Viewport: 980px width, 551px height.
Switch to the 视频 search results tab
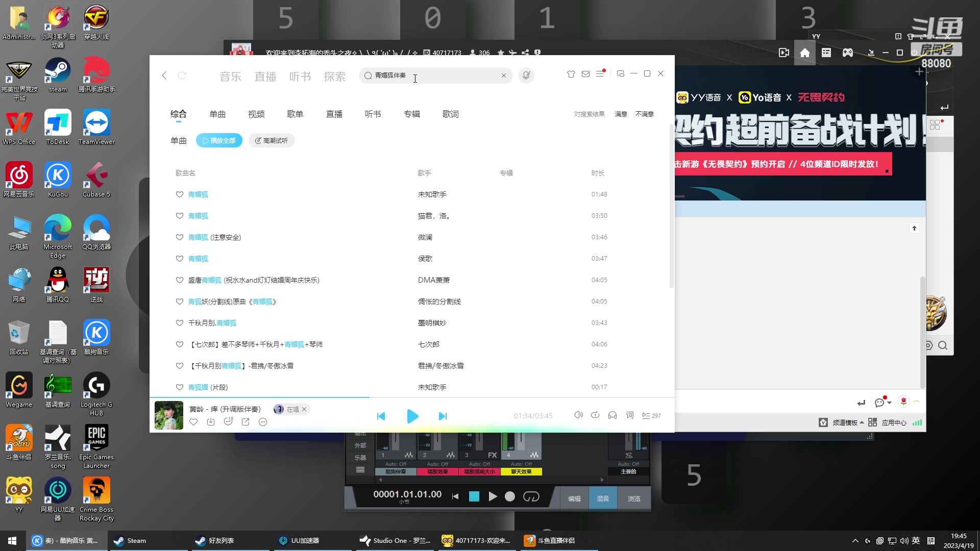pos(256,114)
